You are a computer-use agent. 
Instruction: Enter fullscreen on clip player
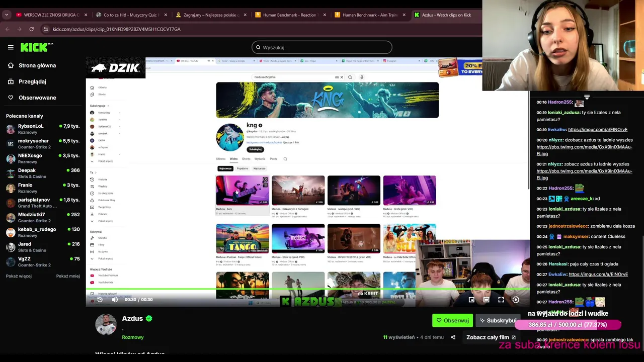[x=501, y=300]
